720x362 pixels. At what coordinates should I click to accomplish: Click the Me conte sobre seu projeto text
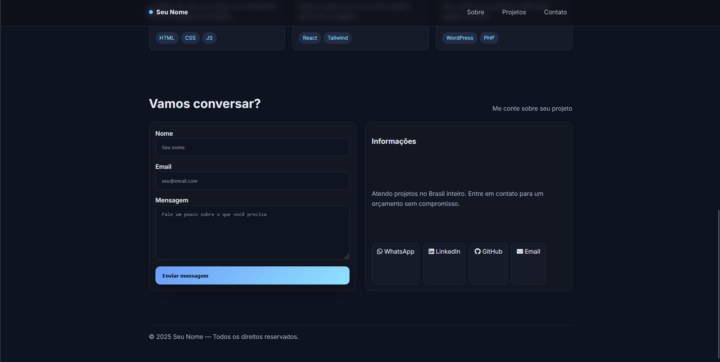pos(532,108)
